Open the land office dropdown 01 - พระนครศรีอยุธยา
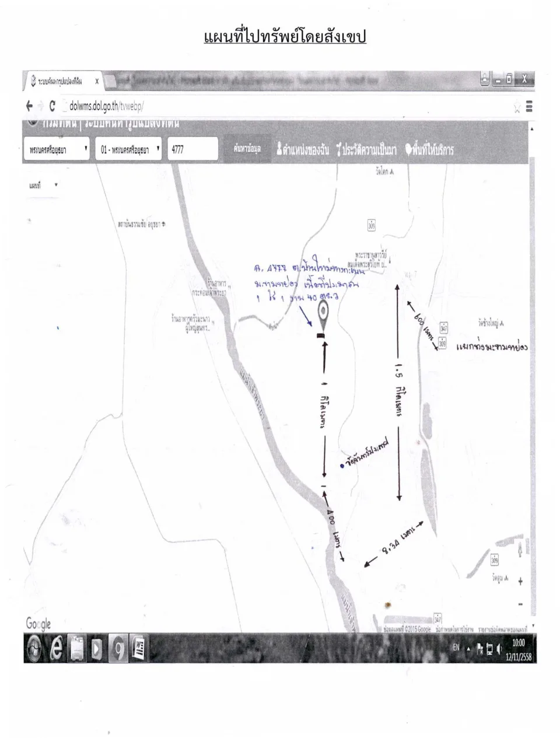This screenshot has height=738, width=560. pyautogui.click(x=129, y=149)
